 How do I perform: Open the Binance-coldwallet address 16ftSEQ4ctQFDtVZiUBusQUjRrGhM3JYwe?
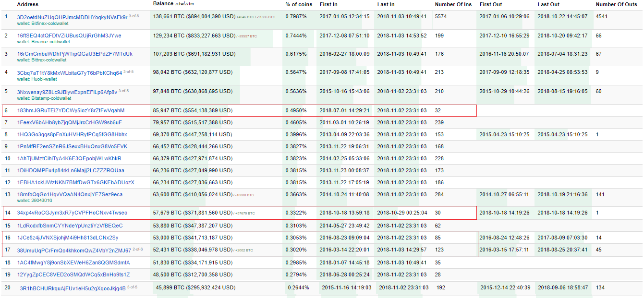[x=69, y=36]
